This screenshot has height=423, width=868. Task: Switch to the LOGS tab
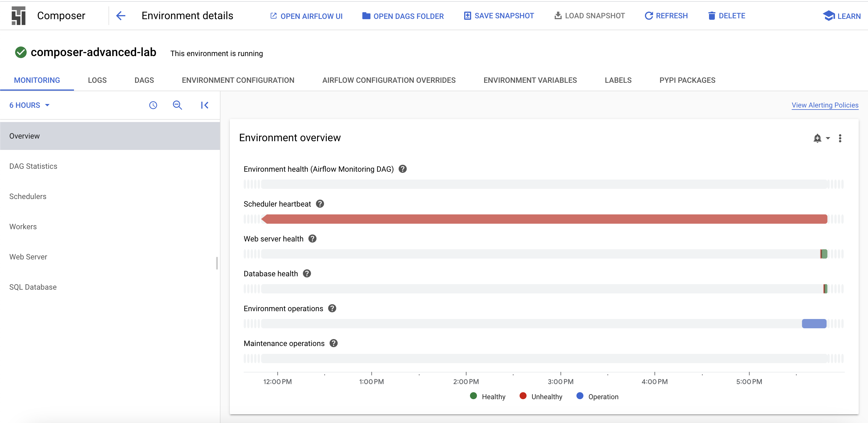pyautogui.click(x=97, y=80)
